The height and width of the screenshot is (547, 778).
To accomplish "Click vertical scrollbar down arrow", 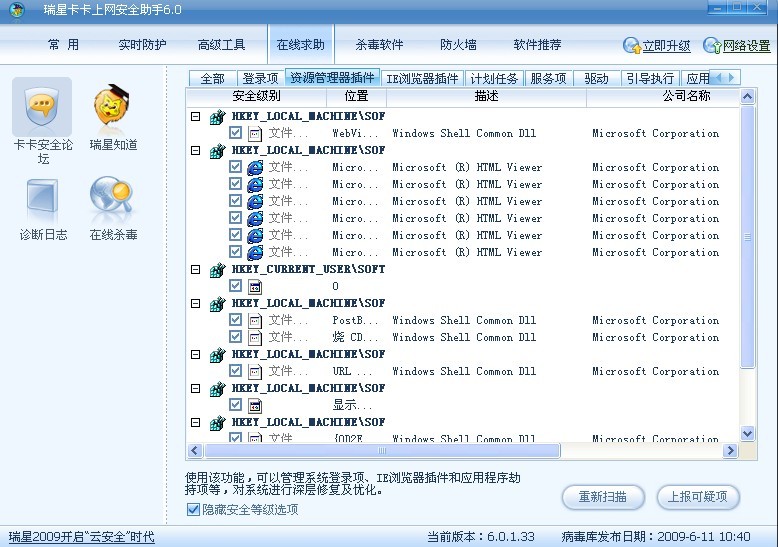I will 747,434.
